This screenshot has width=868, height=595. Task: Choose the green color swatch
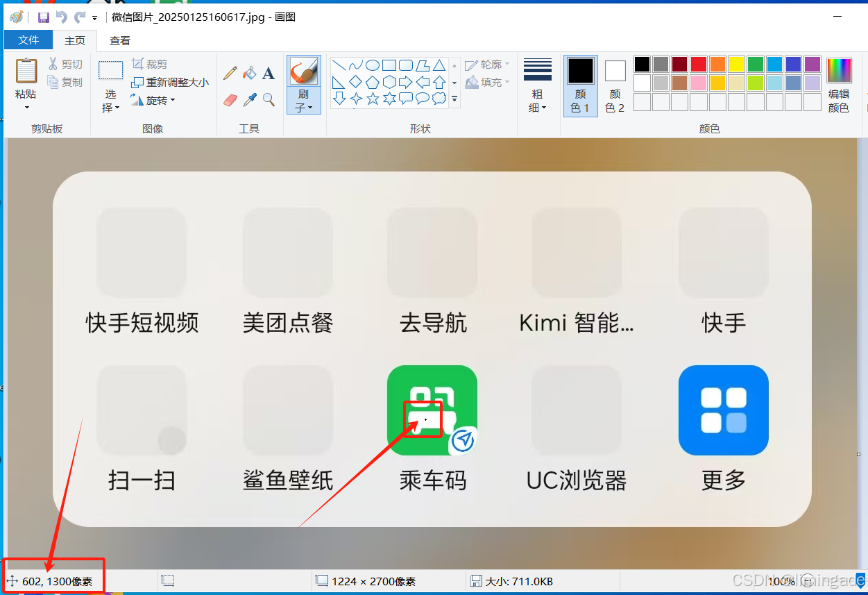click(756, 65)
